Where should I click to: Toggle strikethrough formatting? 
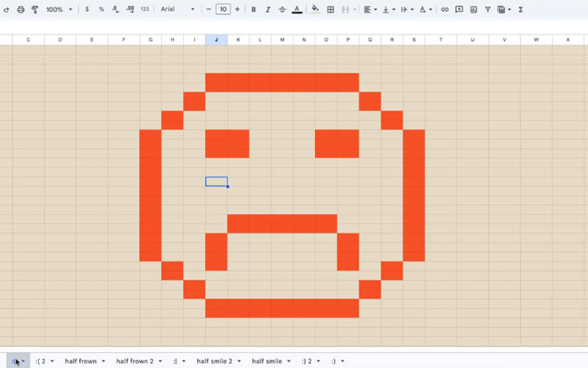click(x=282, y=9)
